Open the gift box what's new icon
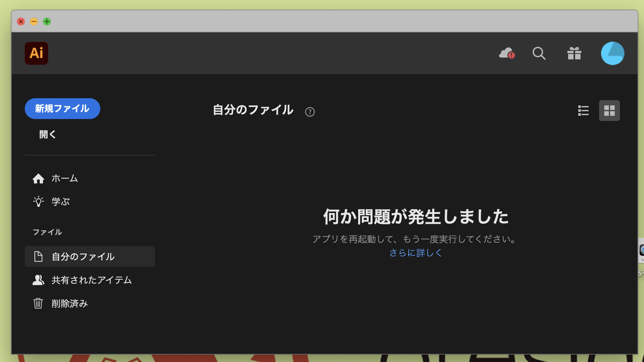644x362 pixels. (574, 53)
